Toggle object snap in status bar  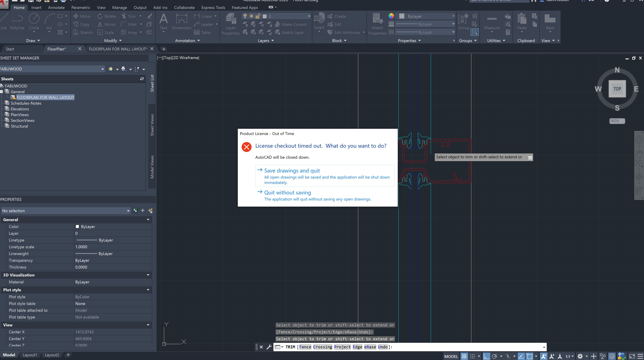point(529,356)
